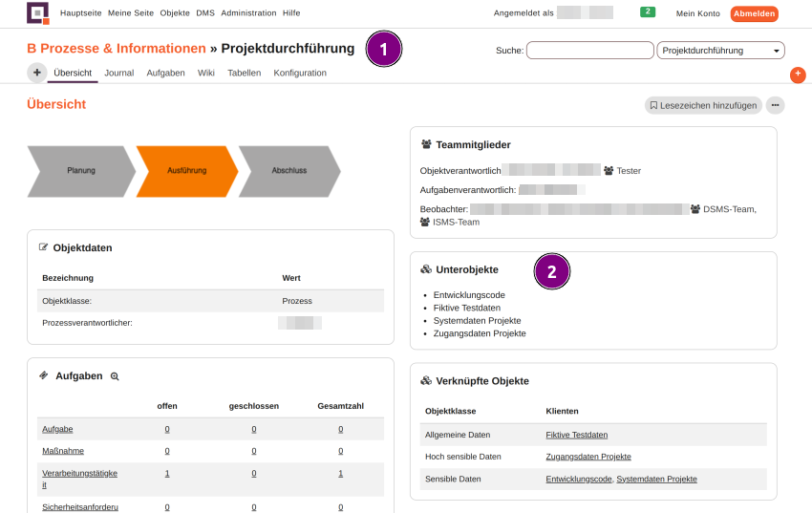
Task: Open the Objekte menu in top navigation
Action: click(175, 13)
